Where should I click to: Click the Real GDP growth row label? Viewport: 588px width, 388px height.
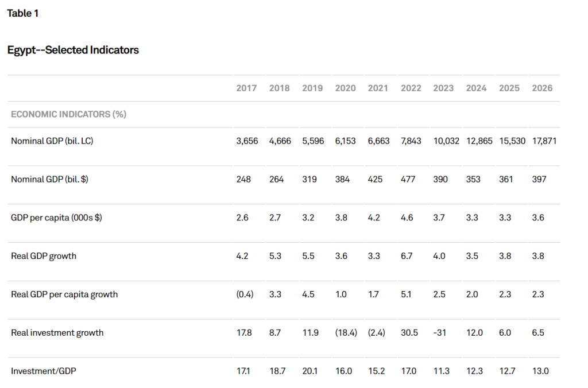tap(44, 256)
